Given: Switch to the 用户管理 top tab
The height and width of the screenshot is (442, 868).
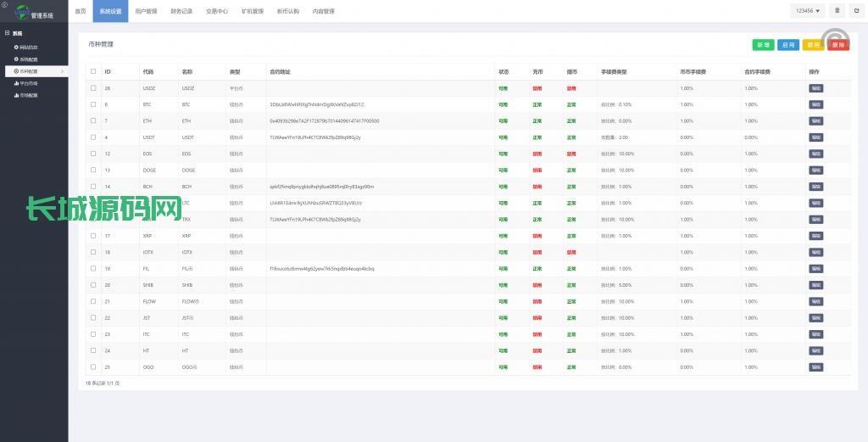Looking at the screenshot, I should [146, 11].
